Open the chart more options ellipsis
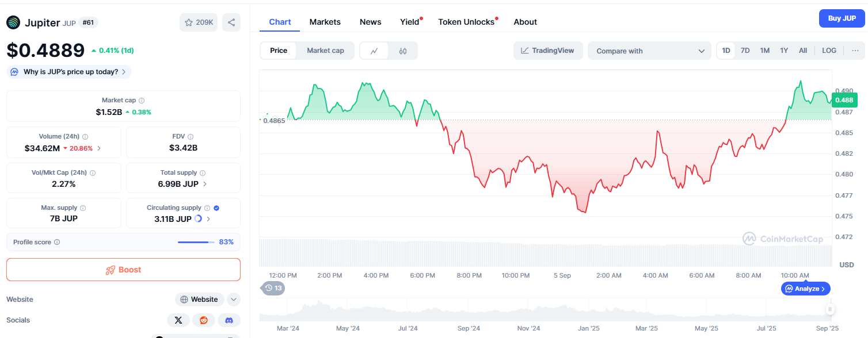 [x=855, y=51]
